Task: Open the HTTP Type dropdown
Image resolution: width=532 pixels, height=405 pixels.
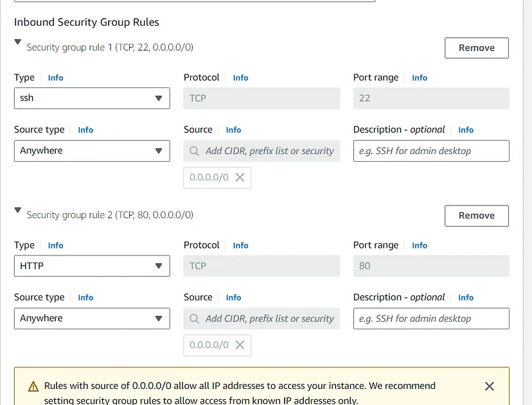Action: (x=92, y=266)
